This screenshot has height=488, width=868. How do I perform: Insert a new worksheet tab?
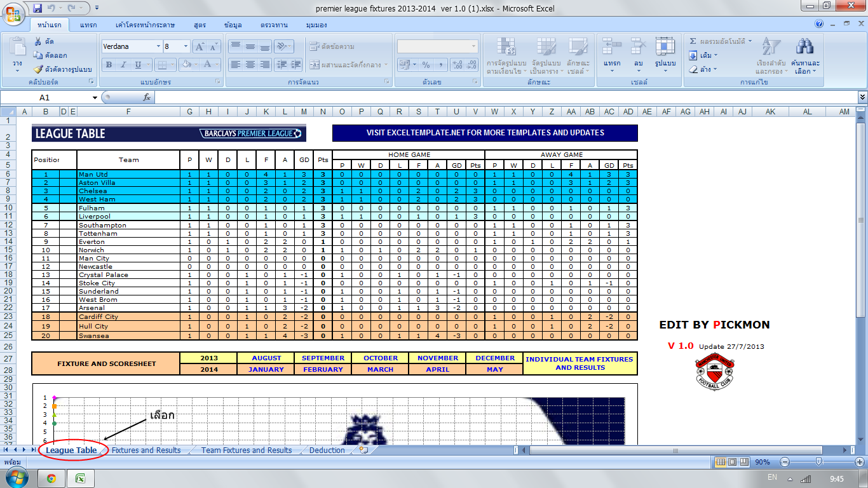click(x=363, y=450)
